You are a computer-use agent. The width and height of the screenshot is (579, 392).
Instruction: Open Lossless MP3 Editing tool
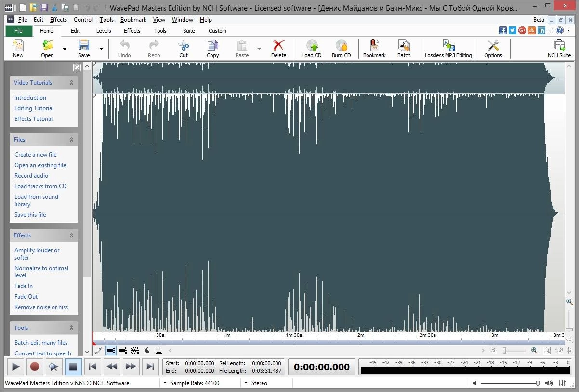tap(448, 49)
